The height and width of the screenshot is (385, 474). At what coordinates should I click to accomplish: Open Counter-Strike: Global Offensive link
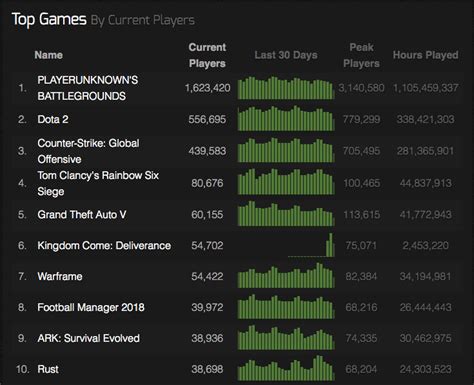(88, 151)
